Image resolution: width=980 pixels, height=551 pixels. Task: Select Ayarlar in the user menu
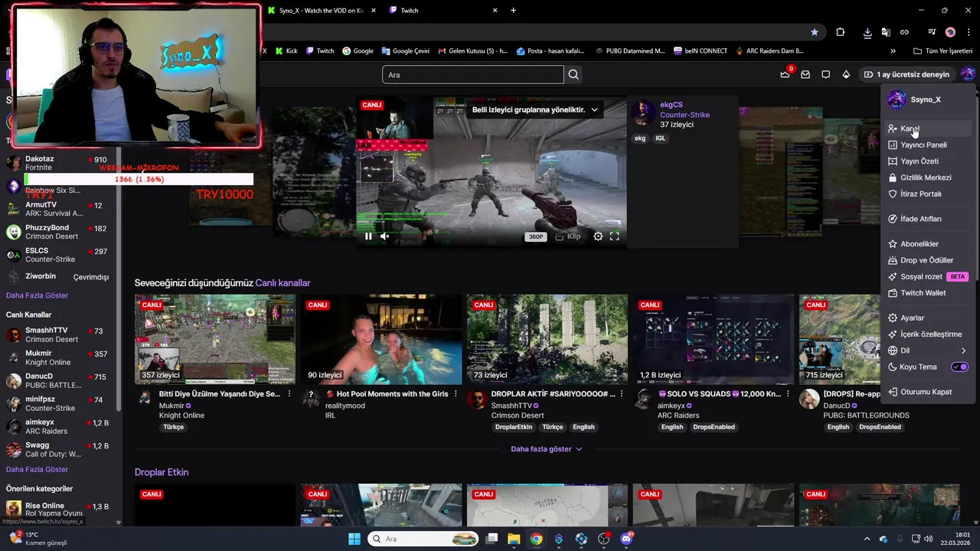click(x=928, y=318)
